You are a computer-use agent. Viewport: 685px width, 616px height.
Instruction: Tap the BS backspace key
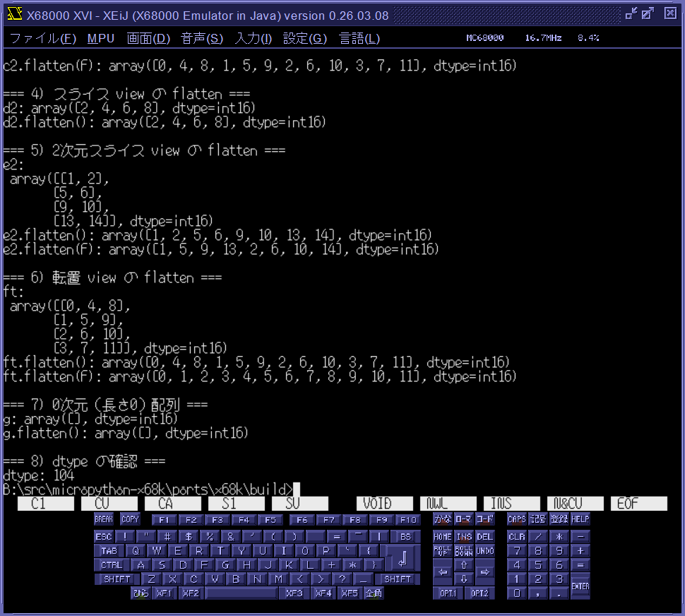click(406, 536)
